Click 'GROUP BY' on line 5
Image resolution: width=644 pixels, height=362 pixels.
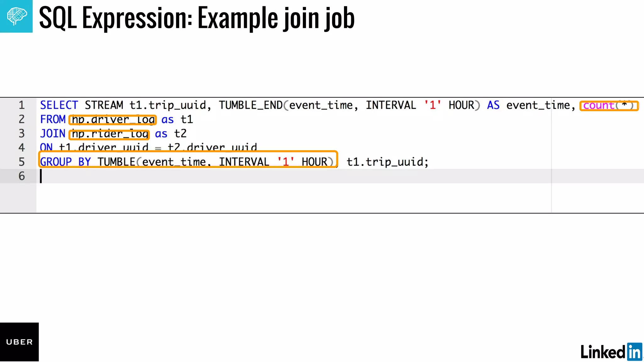(x=65, y=162)
